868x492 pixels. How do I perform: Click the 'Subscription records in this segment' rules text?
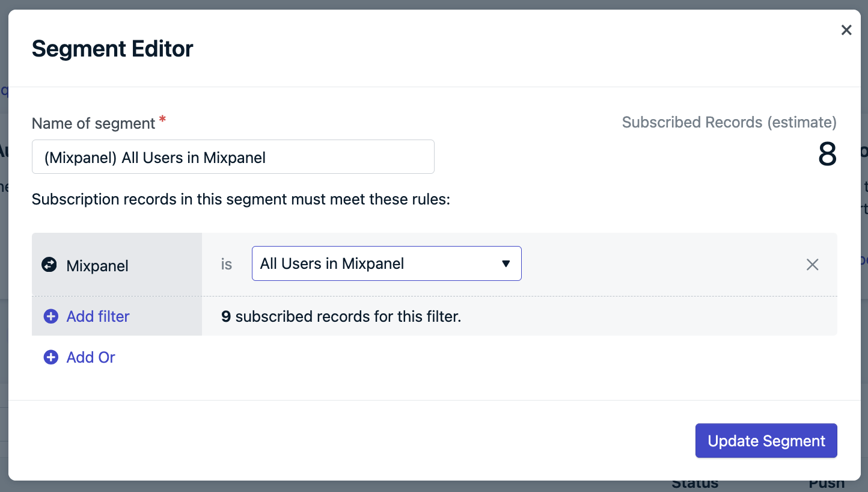coord(241,199)
